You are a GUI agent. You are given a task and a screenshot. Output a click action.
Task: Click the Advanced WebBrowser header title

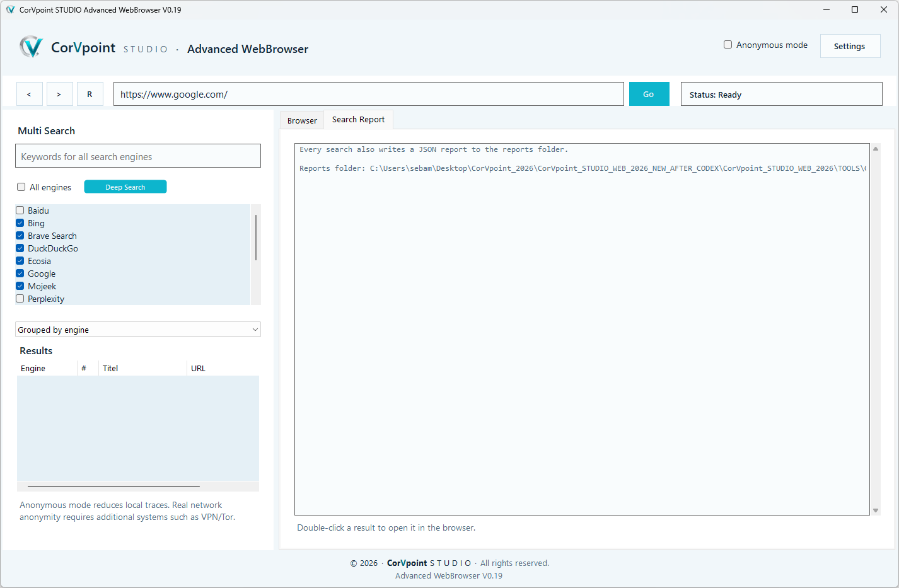tap(248, 49)
